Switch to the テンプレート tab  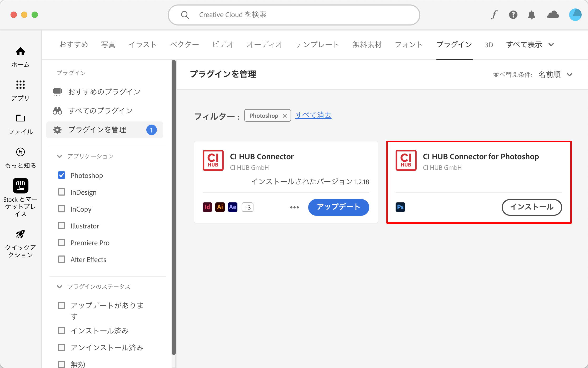[317, 45]
